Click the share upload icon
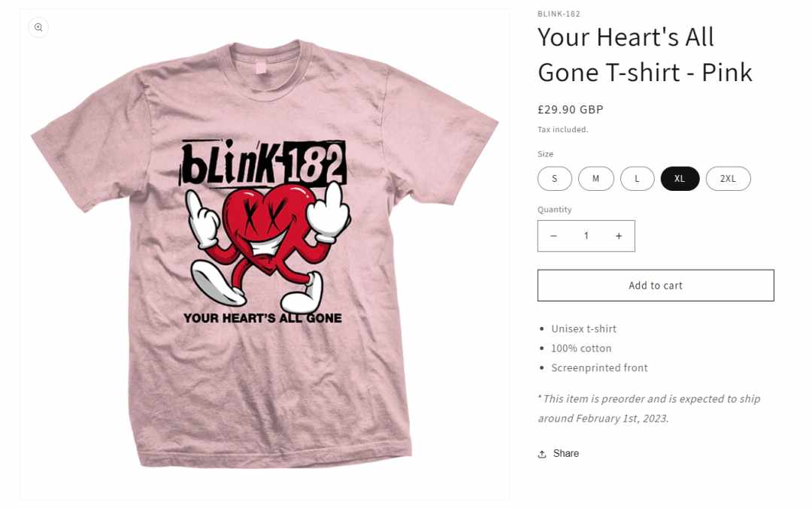This screenshot has width=812, height=508. [x=542, y=454]
